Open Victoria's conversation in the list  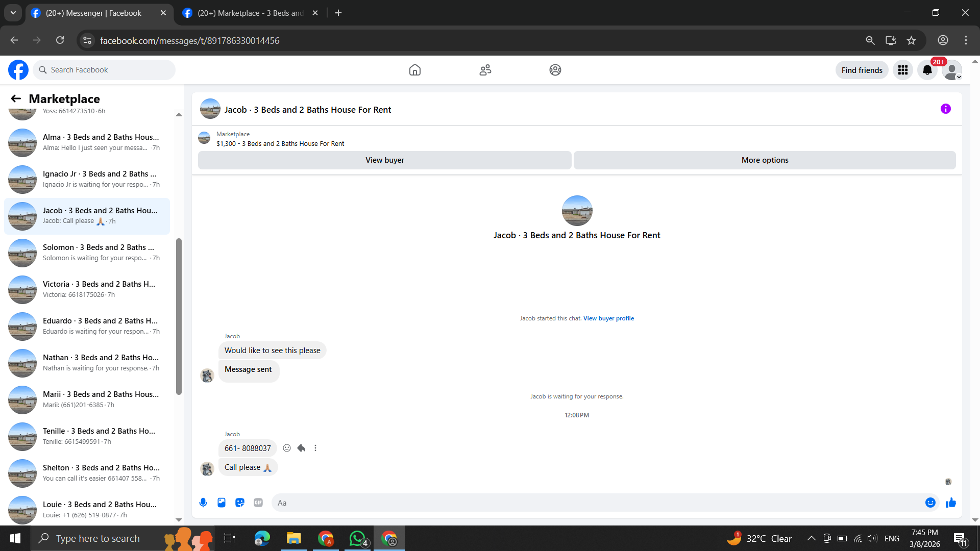[x=87, y=289]
